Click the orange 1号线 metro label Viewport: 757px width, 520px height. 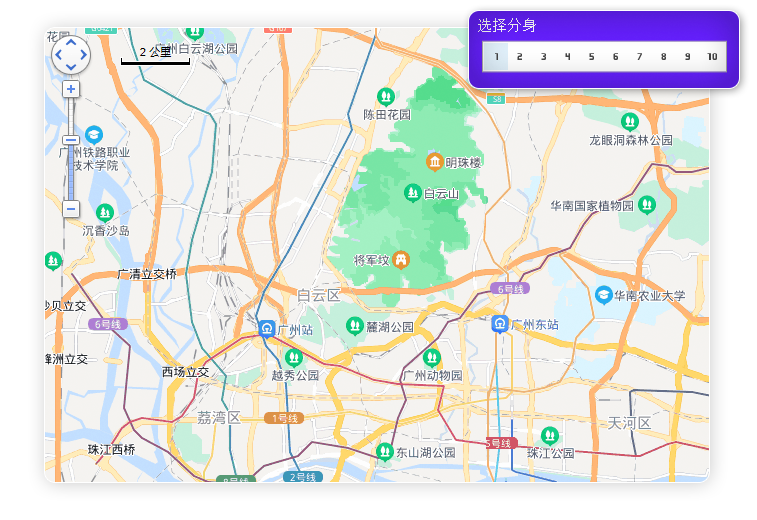[x=284, y=418]
